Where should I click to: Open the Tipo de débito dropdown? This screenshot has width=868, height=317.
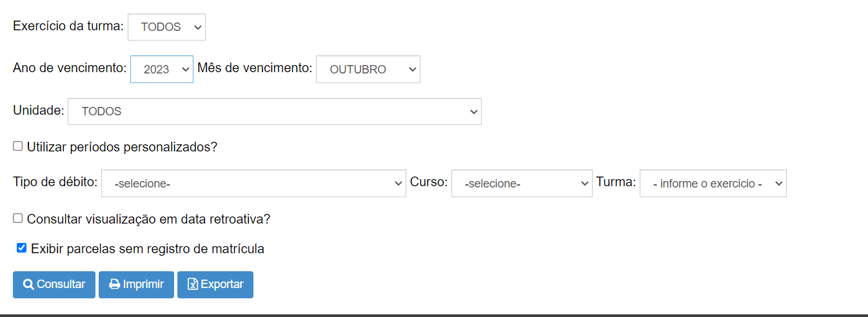(253, 183)
